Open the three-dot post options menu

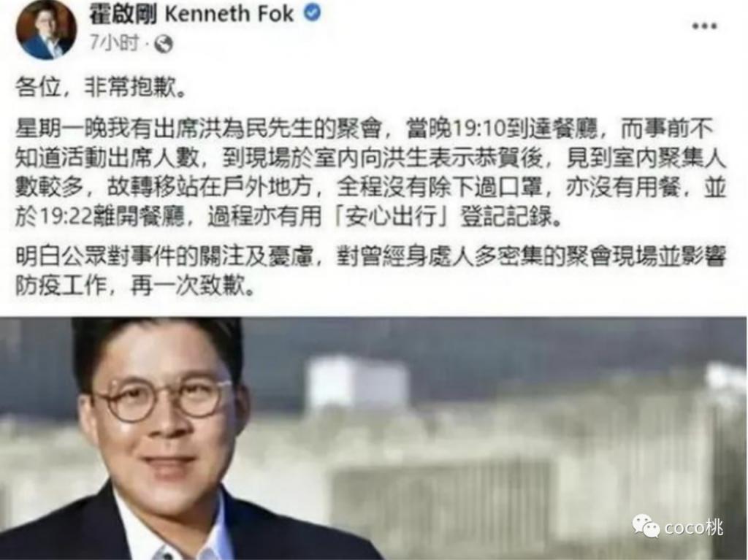click(705, 26)
